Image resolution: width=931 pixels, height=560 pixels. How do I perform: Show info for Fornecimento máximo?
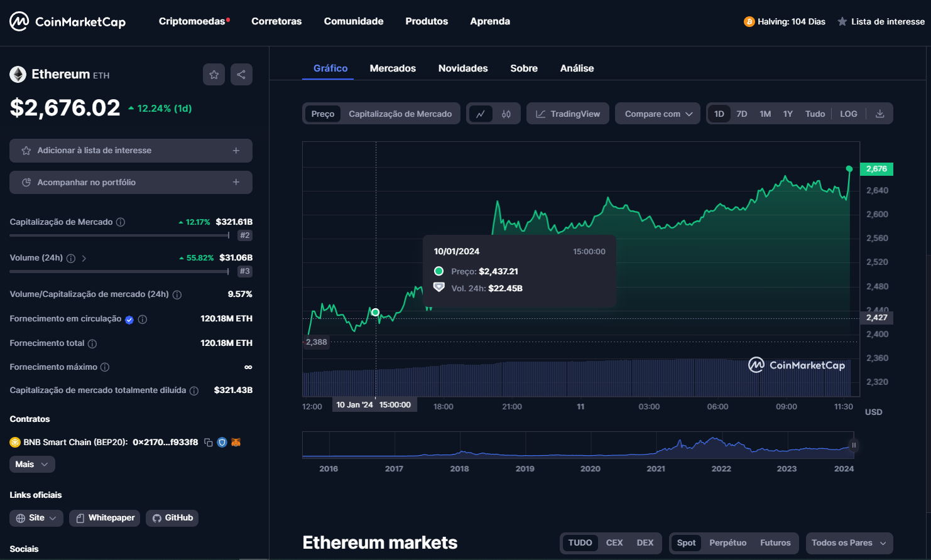[x=105, y=367]
